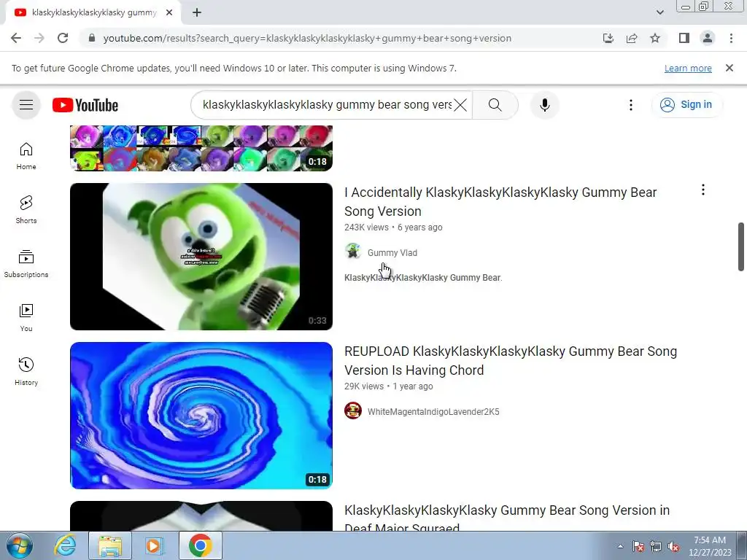Open History in the sidebar
The height and width of the screenshot is (560, 747).
pos(26,371)
